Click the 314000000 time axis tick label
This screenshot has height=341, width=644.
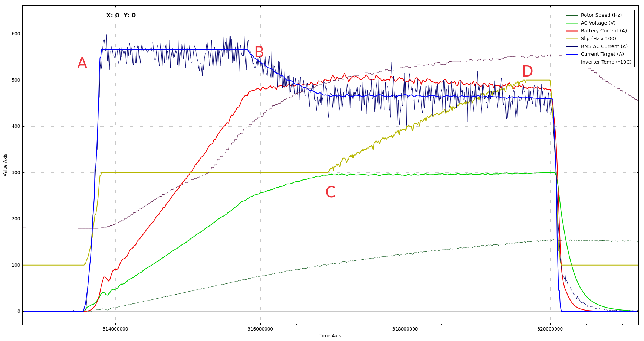tap(115, 329)
